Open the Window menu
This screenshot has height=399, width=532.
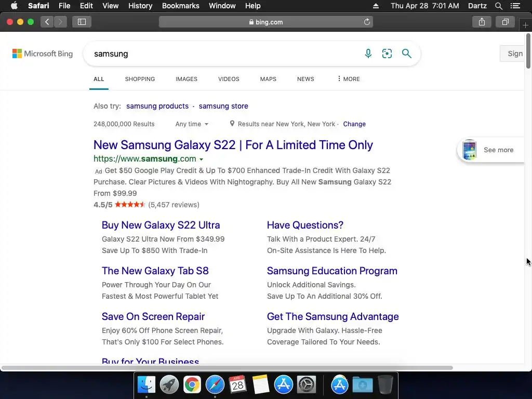(222, 6)
